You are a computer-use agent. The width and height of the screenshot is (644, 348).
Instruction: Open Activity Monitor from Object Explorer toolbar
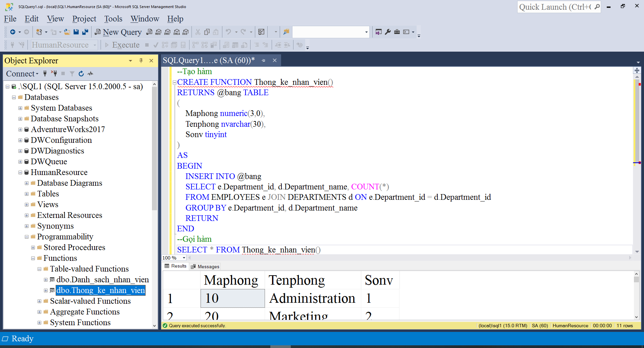click(90, 74)
